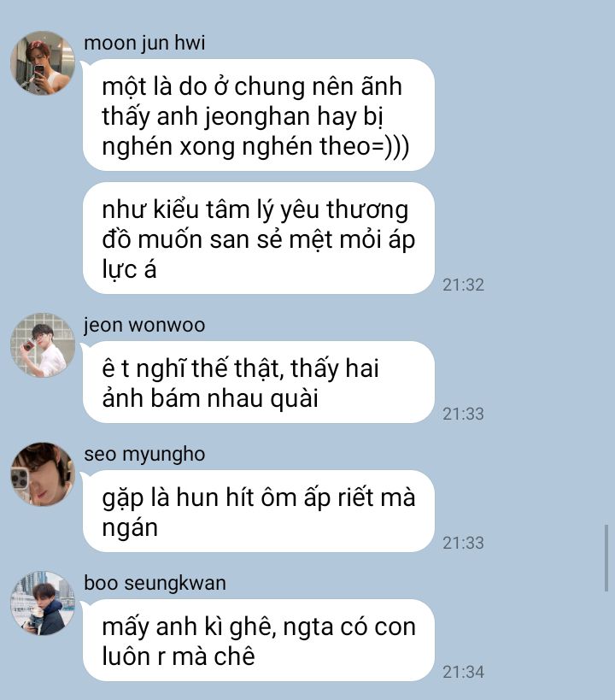Select message "ê t nghĩ thế thật"

click(x=259, y=382)
